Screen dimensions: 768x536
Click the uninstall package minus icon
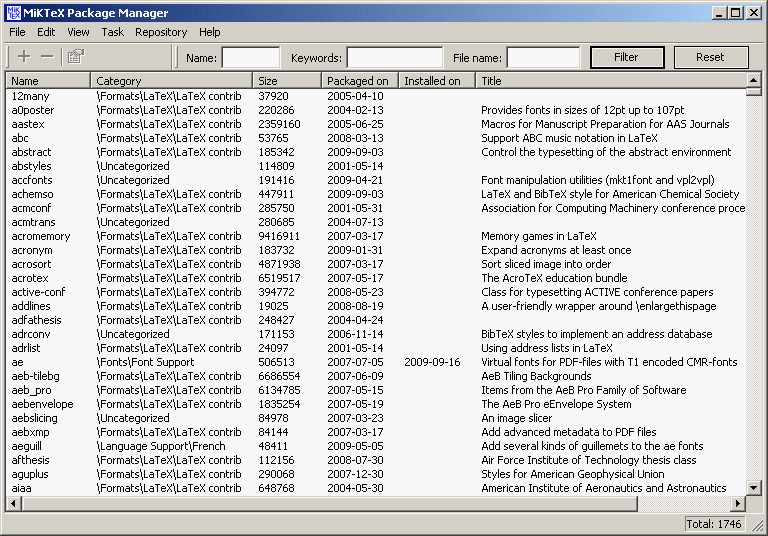(47, 56)
